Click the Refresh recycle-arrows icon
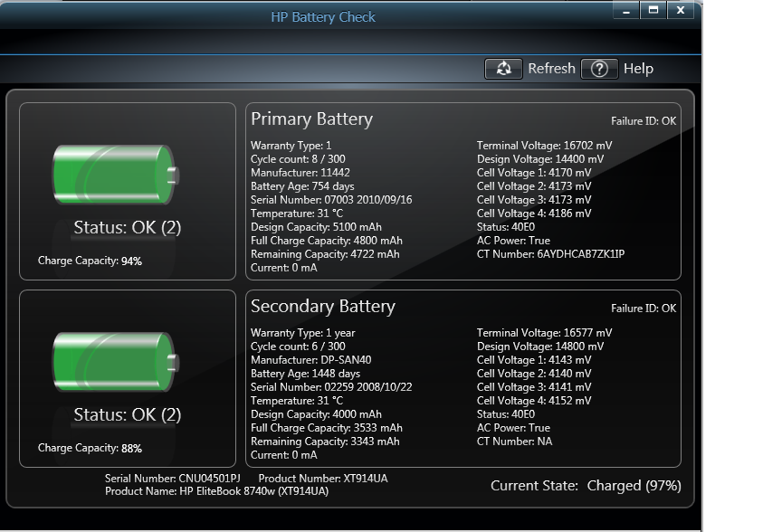 coord(503,69)
